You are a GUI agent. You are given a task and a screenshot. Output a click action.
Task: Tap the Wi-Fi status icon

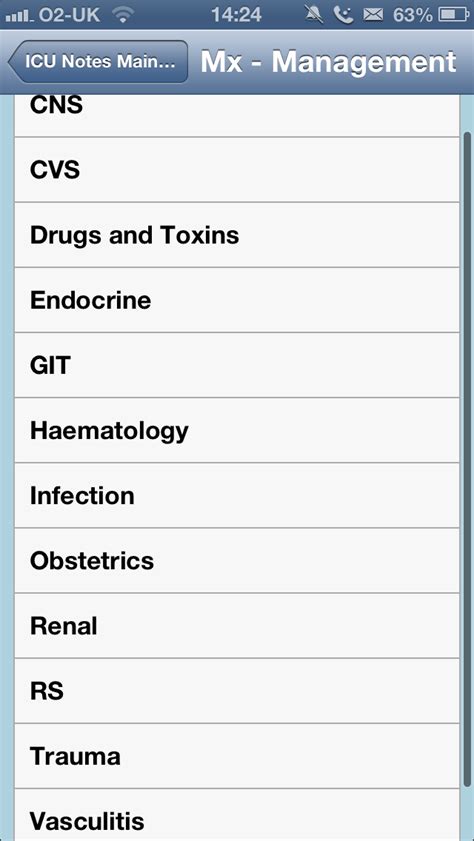pos(123,15)
